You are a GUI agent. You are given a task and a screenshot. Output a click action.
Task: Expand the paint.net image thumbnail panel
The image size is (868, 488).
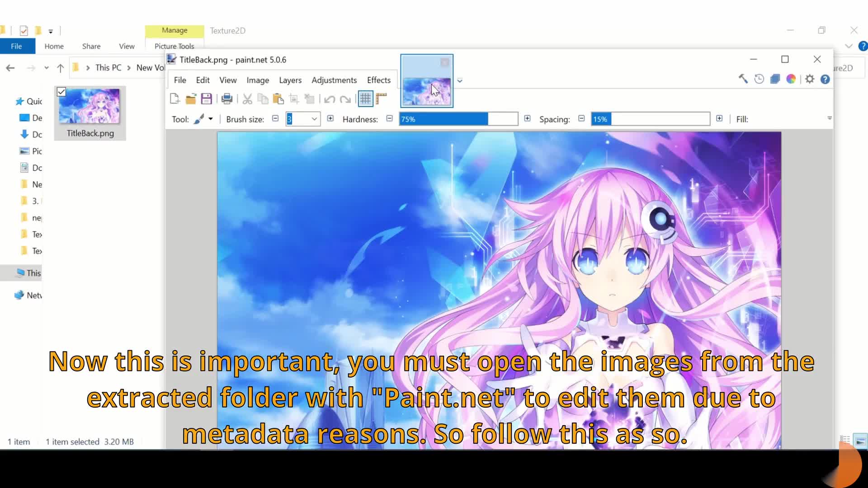[x=460, y=80]
